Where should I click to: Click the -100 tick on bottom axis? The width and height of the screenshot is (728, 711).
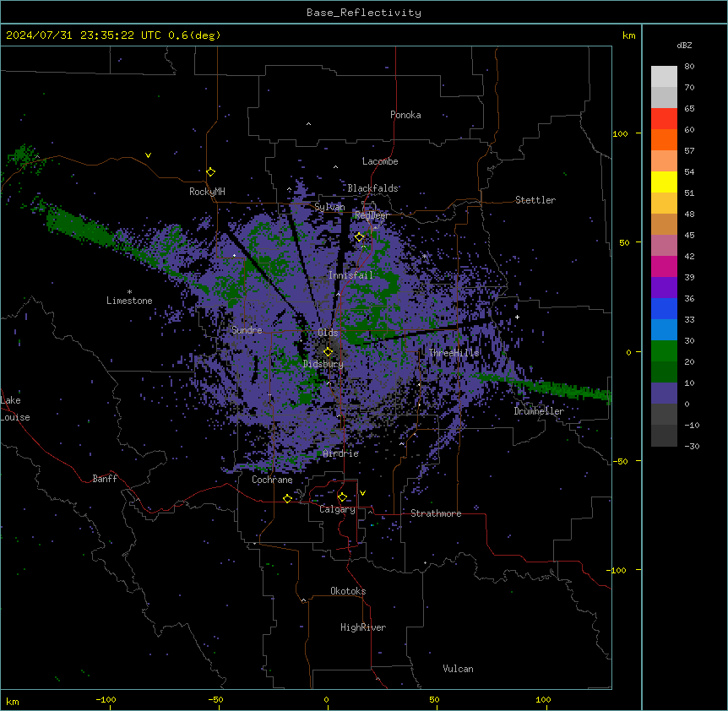106,699
